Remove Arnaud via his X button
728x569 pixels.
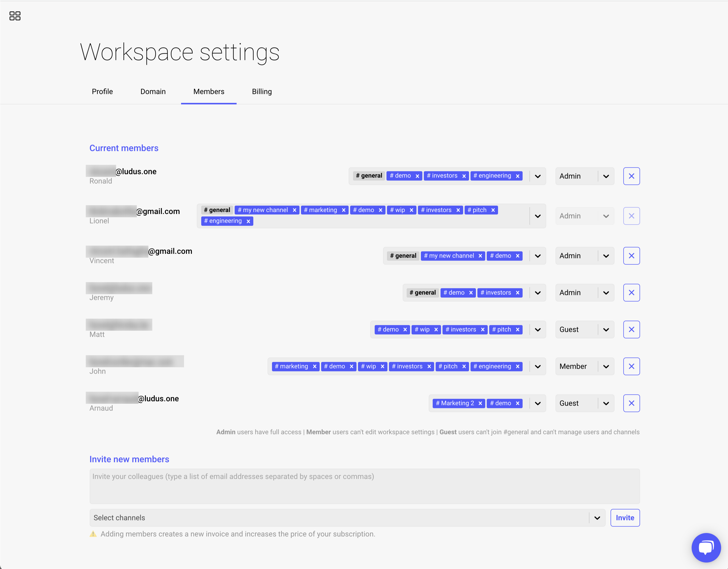point(631,403)
